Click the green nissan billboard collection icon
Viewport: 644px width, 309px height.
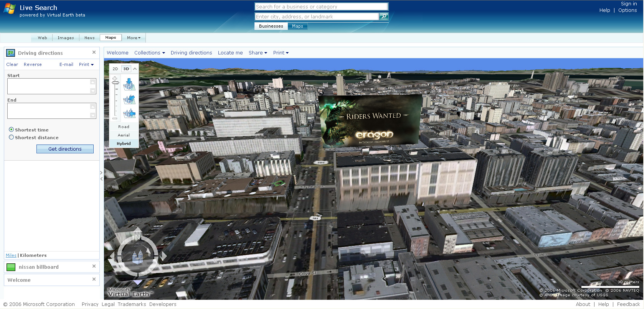click(x=11, y=267)
